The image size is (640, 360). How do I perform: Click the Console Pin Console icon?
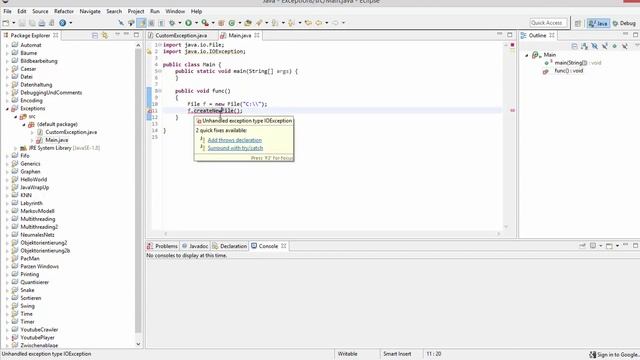[582, 246]
